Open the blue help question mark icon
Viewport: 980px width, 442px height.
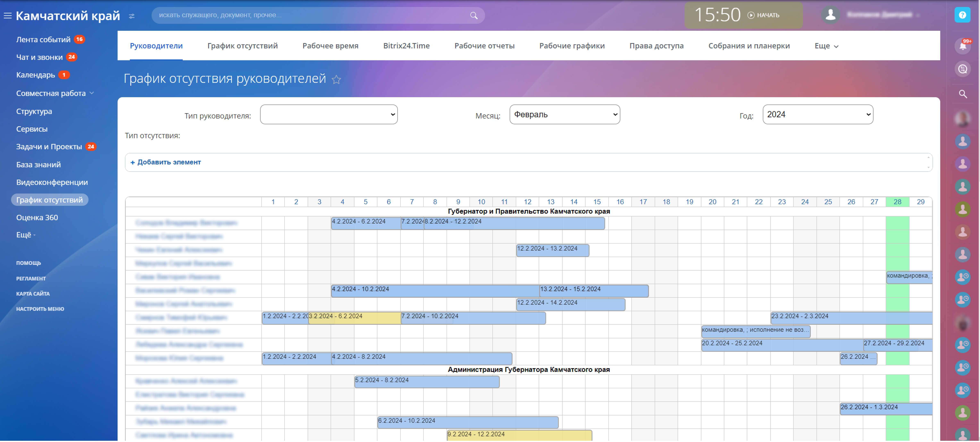click(x=962, y=15)
